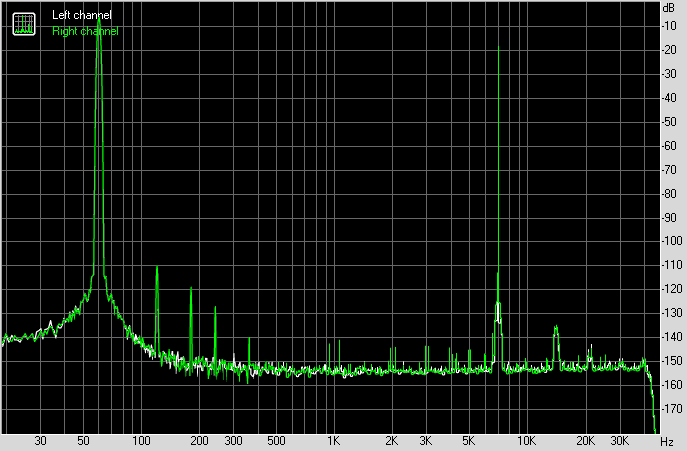This screenshot has width=687, height=451.
Task: Click the 10K frequency label
Action: point(526,441)
